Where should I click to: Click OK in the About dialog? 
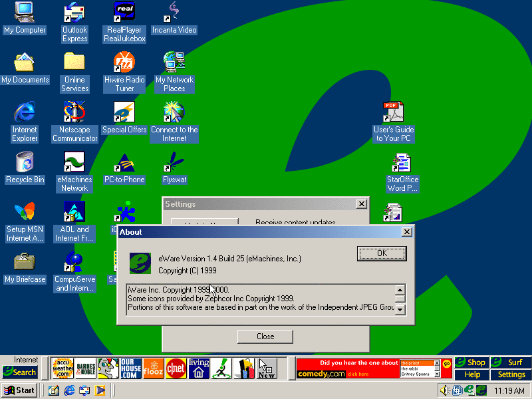[381, 253]
